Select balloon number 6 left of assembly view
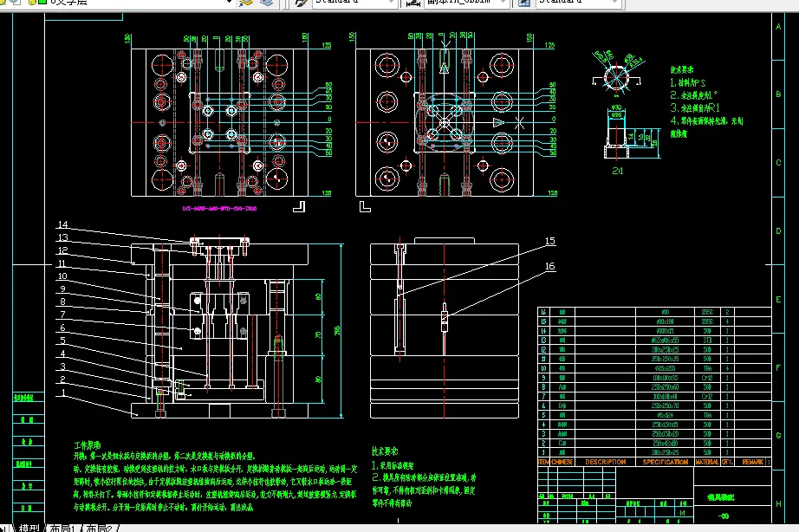 (62, 328)
